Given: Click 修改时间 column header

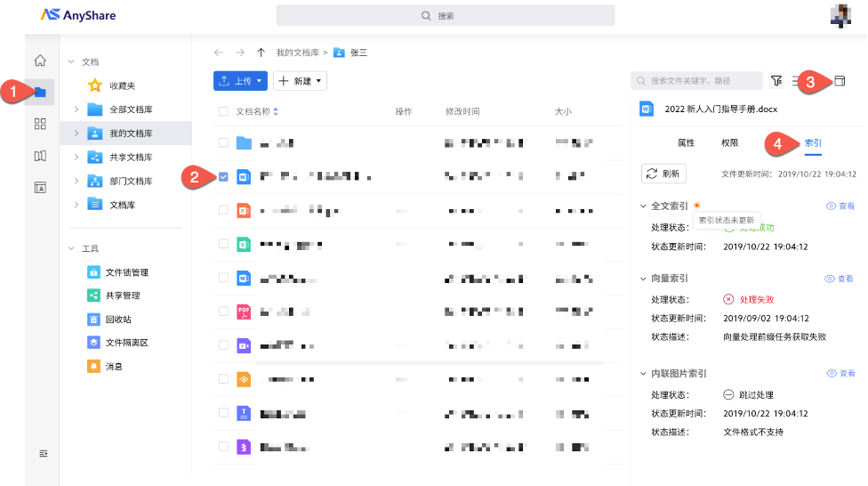Looking at the screenshot, I should click(x=462, y=111).
